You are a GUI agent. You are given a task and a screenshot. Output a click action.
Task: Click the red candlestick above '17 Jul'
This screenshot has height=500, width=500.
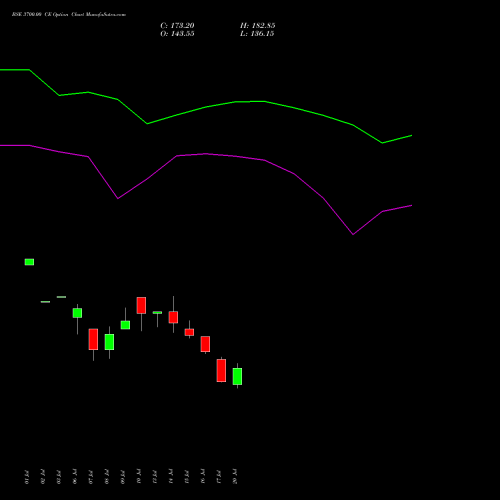coord(221,370)
